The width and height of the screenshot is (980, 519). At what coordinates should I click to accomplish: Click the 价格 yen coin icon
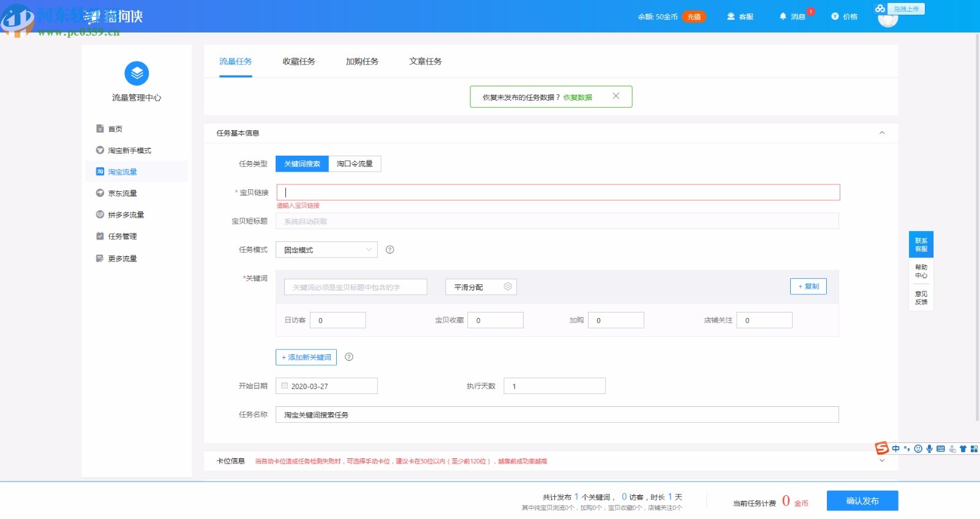coord(835,17)
